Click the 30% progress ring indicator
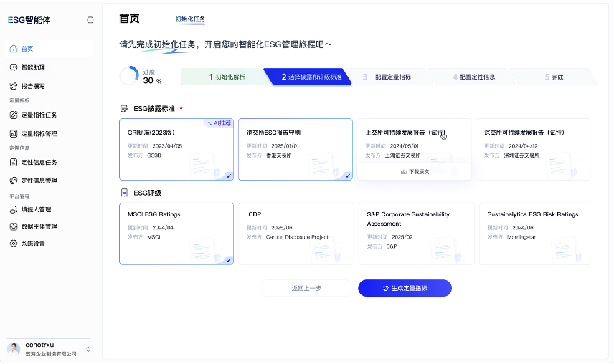This screenshot has height=364, width=614. (129, 76)
